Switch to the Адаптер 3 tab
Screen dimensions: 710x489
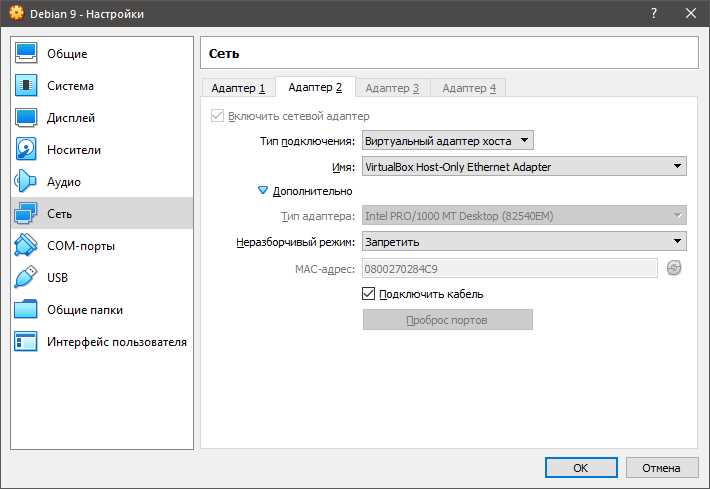(x=392, y=88)
